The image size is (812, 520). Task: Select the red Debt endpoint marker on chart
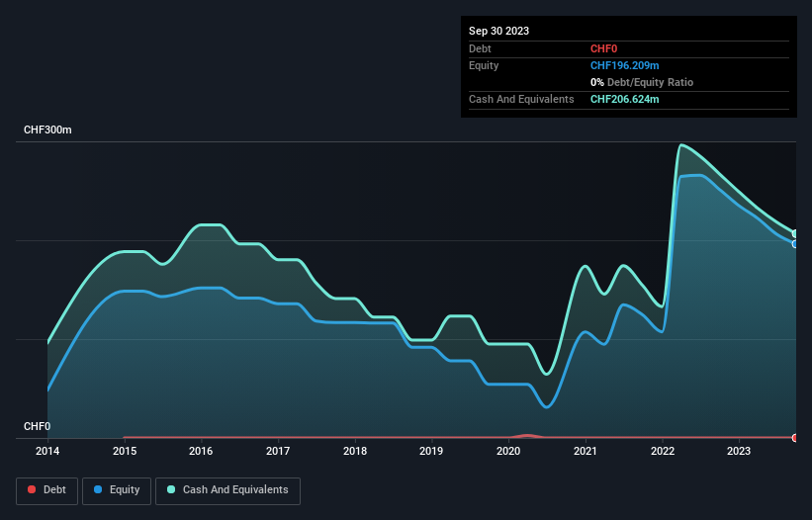(x=795, y=438)
